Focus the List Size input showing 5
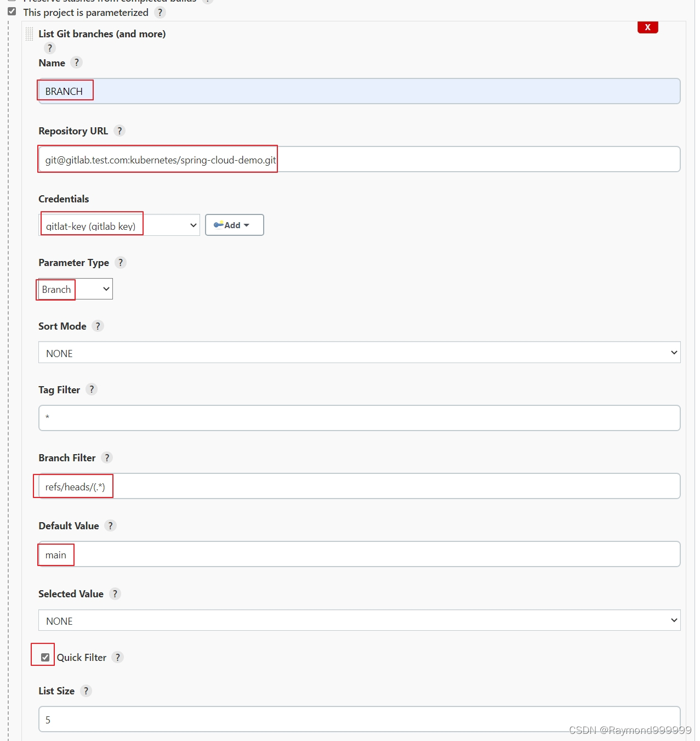 point(359,719)
